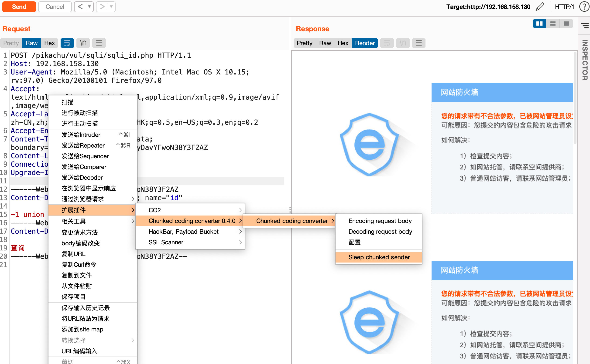Select the Request Hex tab
This screenshot has width=590, height=364.
[49, 43]
